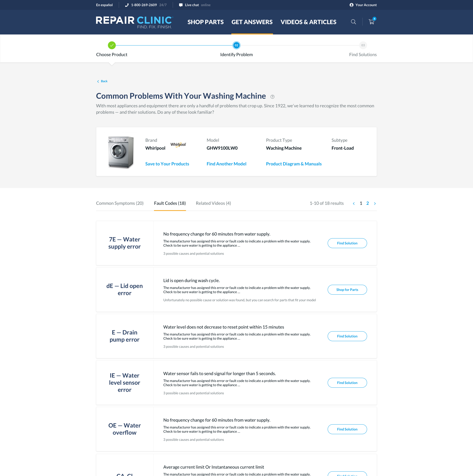473x476 pixels.
Task: Click the 03 Find Solutions step circle
Action: pyautogui.click(x=363, y=45)
